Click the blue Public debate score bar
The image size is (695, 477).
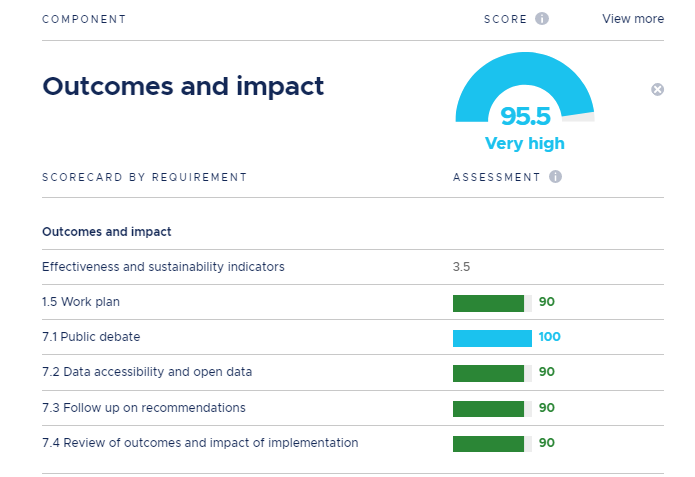tap(492, 338)
